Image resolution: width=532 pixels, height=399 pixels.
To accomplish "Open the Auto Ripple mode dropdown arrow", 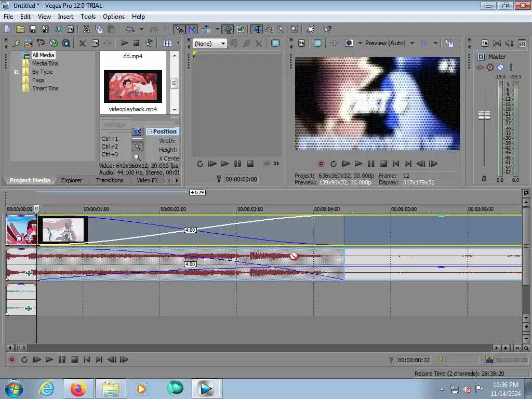I will [x=218, y=29].
